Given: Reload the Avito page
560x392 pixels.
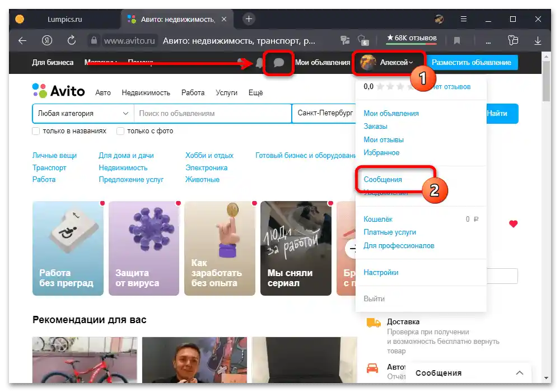Looking at the screenshot, I should pyautogui.click(x=72, y=40).
